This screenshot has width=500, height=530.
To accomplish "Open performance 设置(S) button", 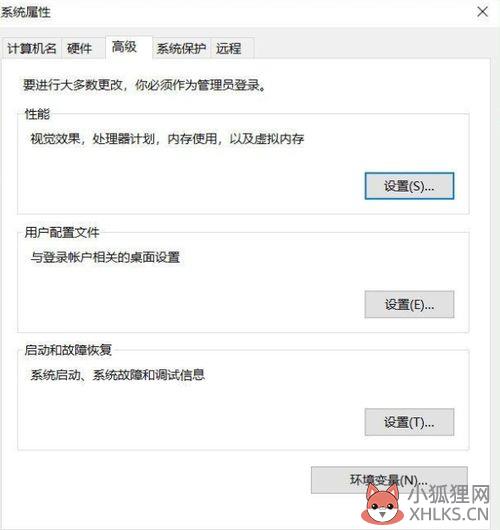I will tap(409, 186).
